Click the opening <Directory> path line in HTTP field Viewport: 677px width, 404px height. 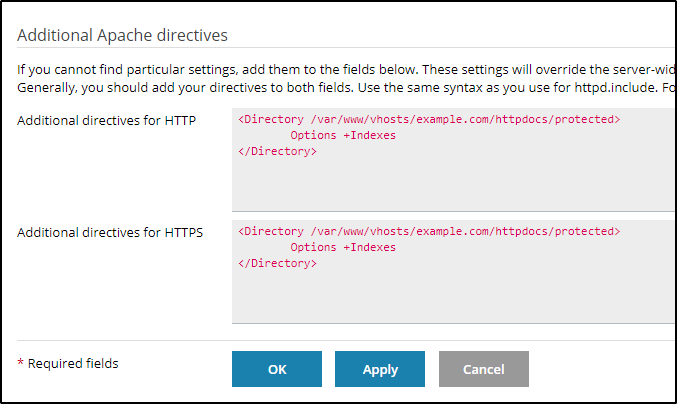point(429,120)
